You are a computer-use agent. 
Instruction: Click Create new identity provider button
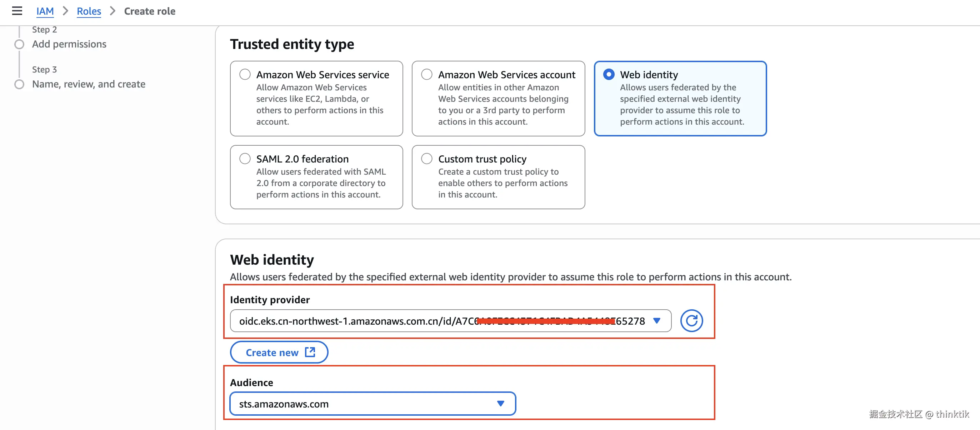(279, 352)
